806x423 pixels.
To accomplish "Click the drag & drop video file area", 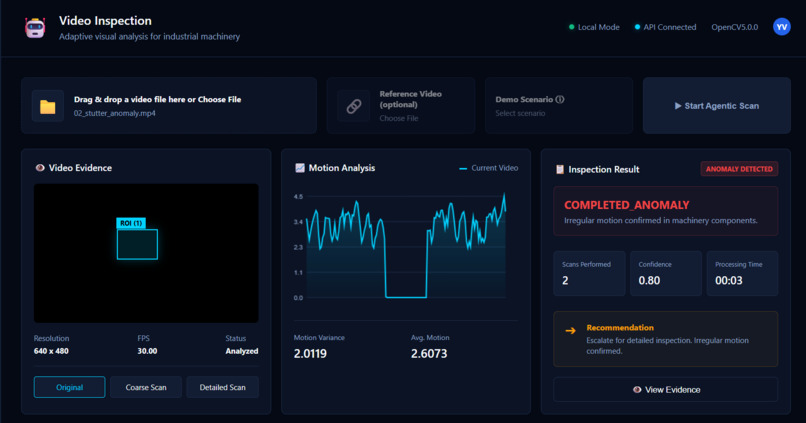I will pyautogui.click(x=169, y=105).
